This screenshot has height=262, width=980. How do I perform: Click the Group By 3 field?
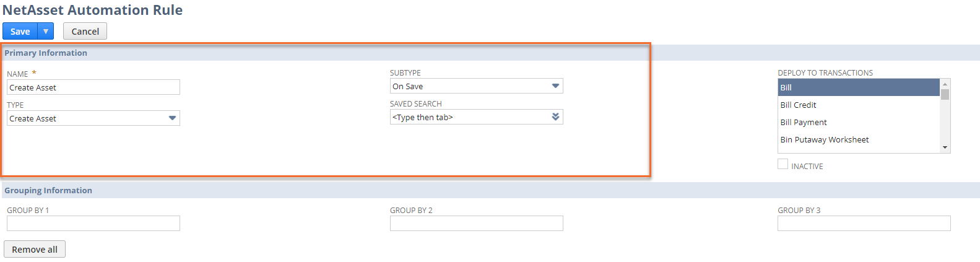[864, 223]
